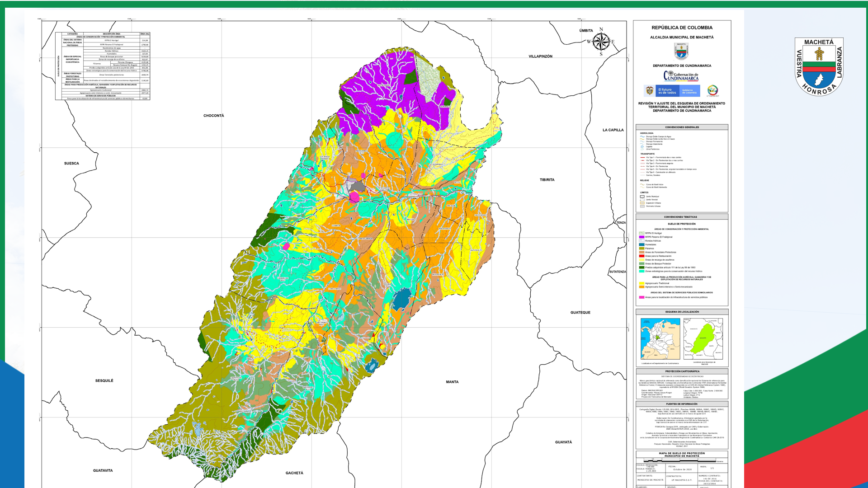868x488 pixels.
Task: Click the purple RFPR Páramo El Frailejonal swatch
Action: point(642,237)
